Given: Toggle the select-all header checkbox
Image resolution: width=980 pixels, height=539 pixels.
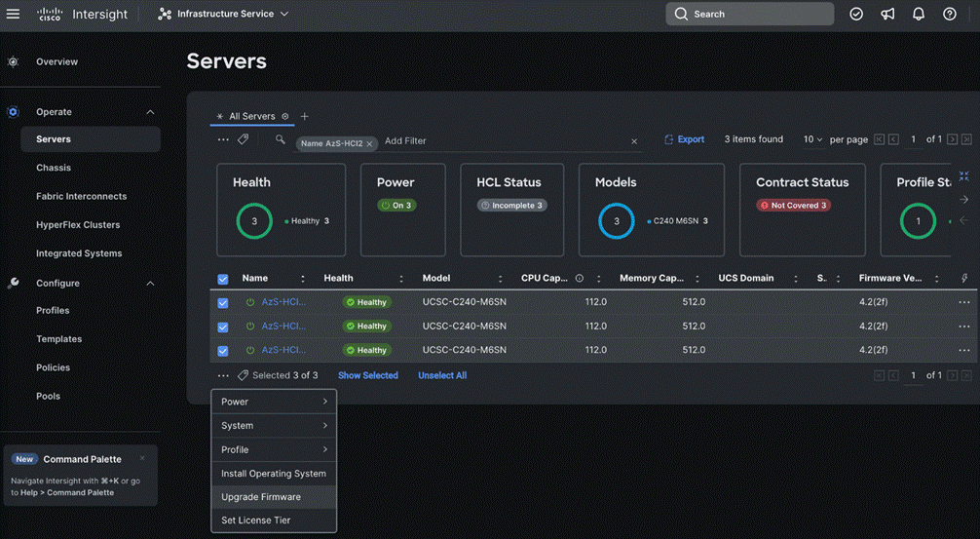Looking at the screenshot, I should 222,279.
